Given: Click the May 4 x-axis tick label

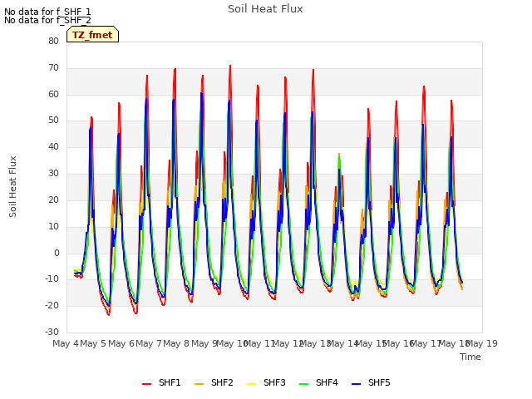Looking at the screenshot, I should pos(66,343).
